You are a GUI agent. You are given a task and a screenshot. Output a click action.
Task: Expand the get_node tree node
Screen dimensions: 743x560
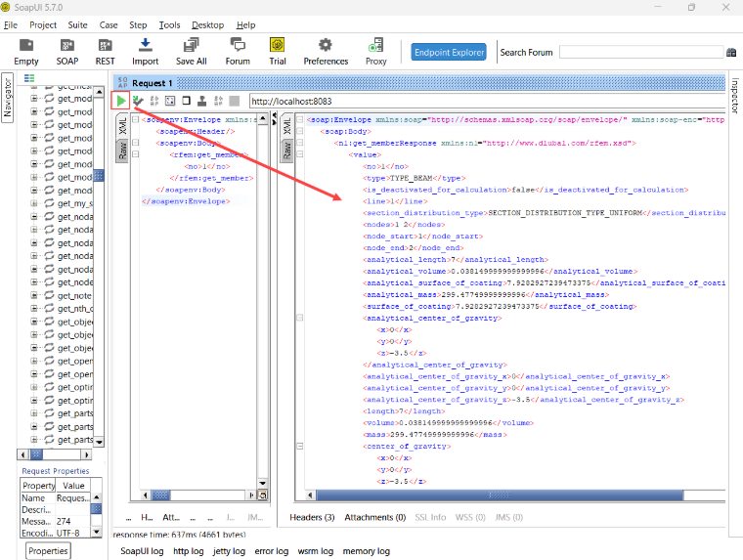coord(33,282)
